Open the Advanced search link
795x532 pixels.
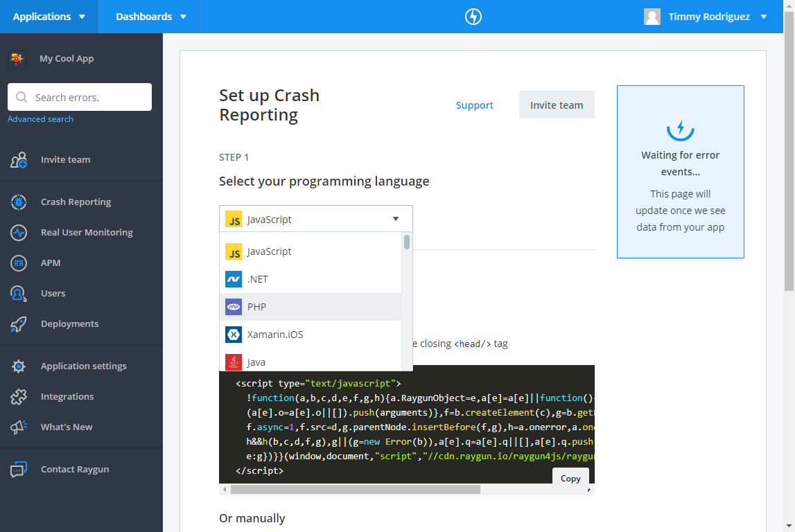41,119
